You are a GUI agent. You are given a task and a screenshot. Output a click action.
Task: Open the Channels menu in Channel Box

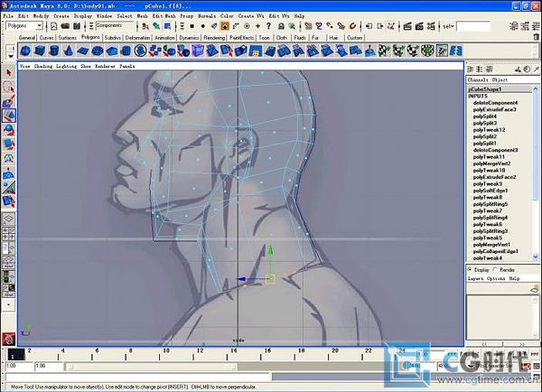click(x=478, y=79)
